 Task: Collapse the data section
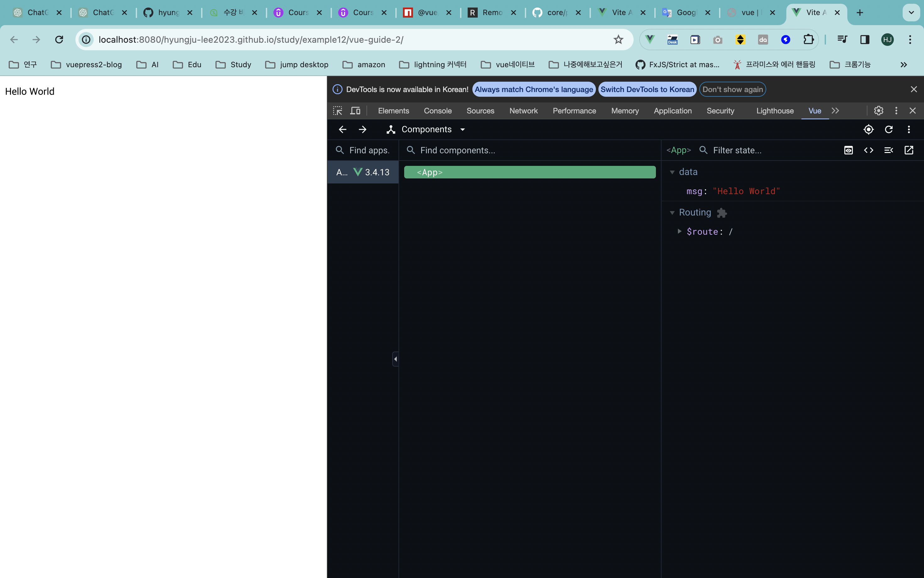tap(672, 172)
